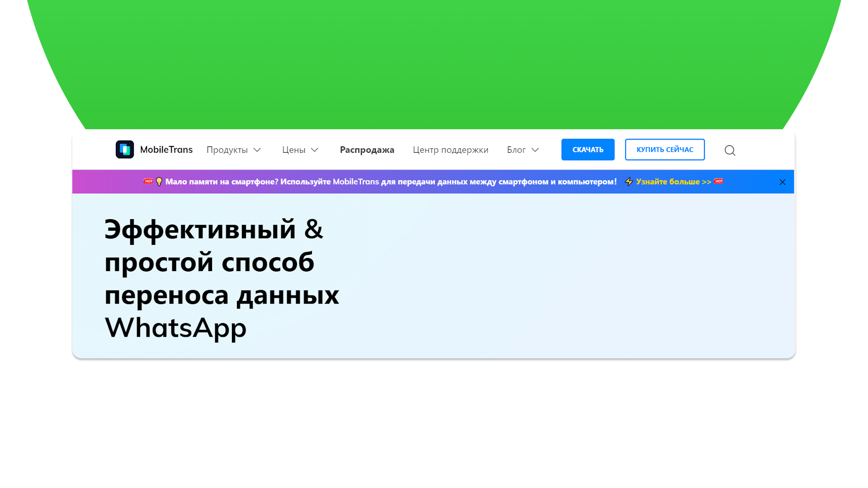Open the Цены menu item

(x=293, y=150)
